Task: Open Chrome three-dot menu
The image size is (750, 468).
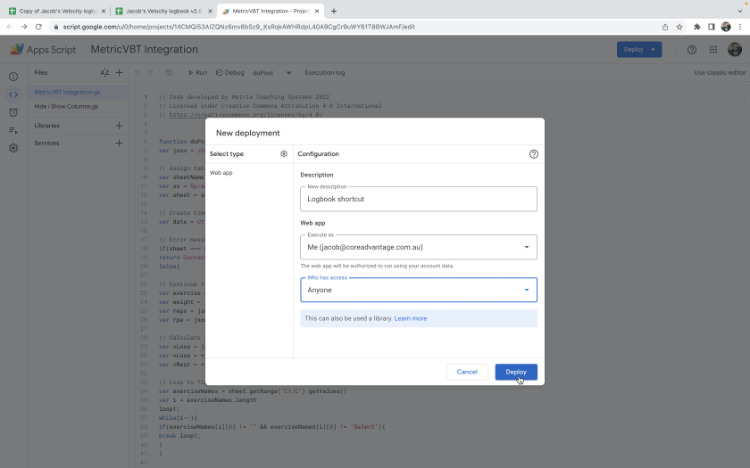Action: (740, 27)
